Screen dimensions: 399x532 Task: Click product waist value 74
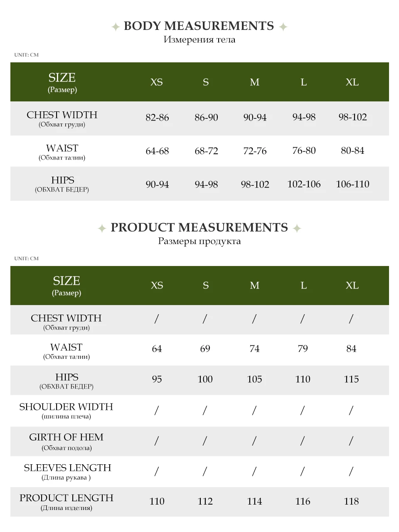pos(254,349)
